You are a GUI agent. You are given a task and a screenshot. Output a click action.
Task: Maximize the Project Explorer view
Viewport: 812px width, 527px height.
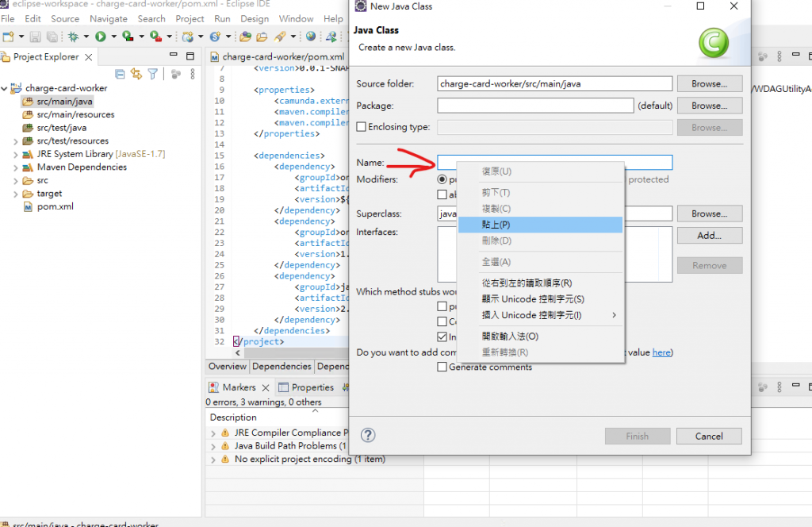click(190, 56)
